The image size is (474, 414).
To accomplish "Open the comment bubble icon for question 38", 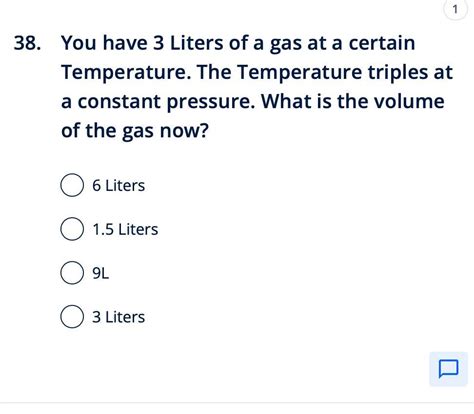I will [448, 369].
